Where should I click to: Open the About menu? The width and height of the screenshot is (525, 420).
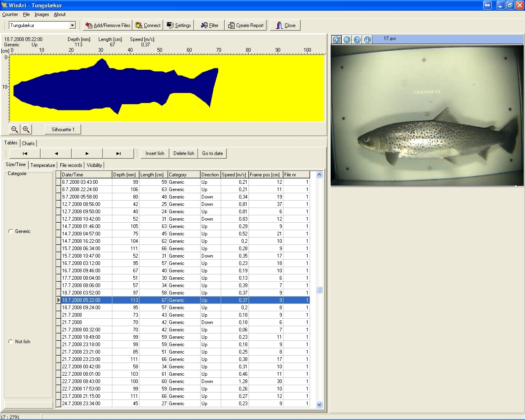coord(60,14)
